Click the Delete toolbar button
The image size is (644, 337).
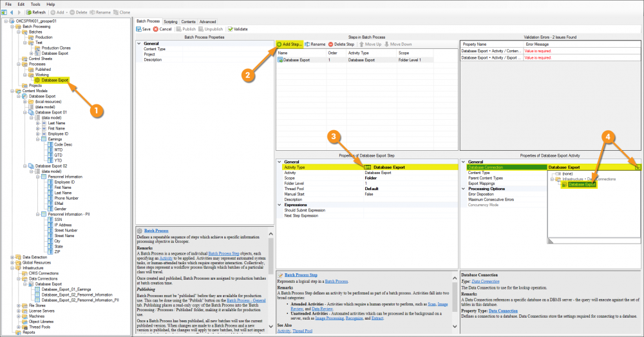click(79, 12)
